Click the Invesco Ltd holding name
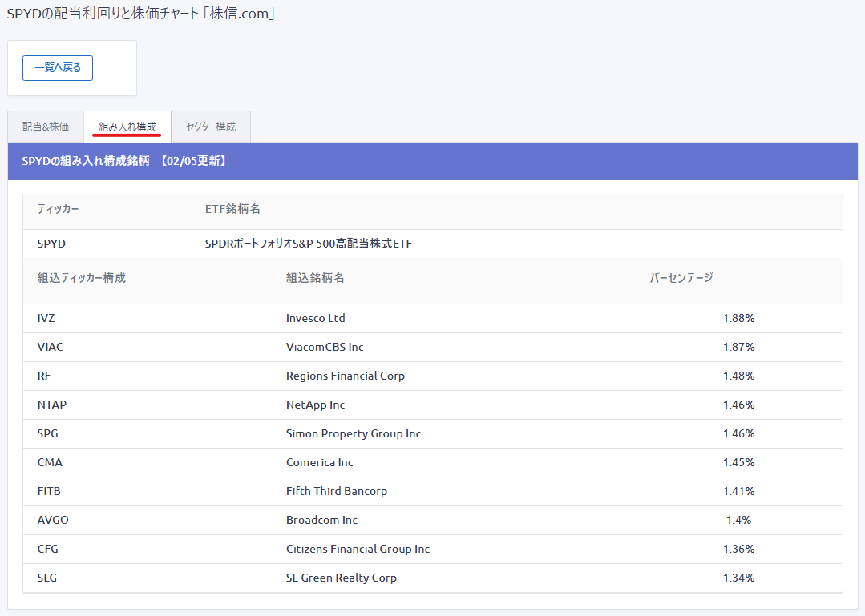 tap(316, 318)
